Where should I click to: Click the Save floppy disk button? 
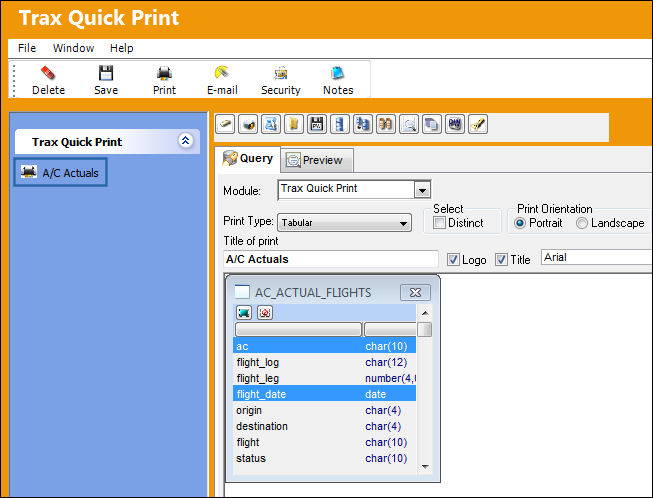106,80
